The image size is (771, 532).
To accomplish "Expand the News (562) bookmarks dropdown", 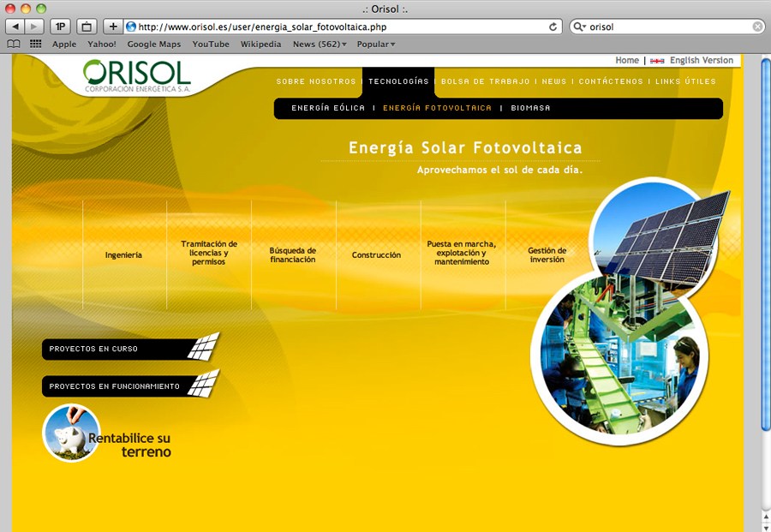I will (319, 44).
